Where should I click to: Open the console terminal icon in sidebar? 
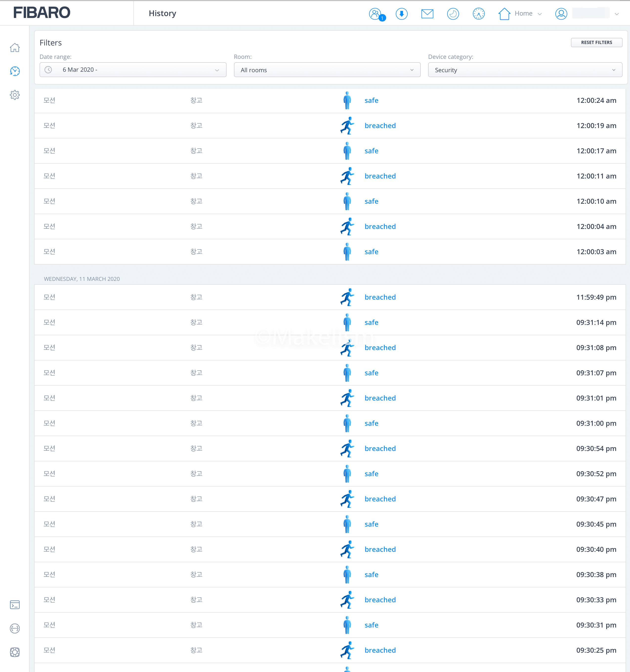tap(15, 605)
